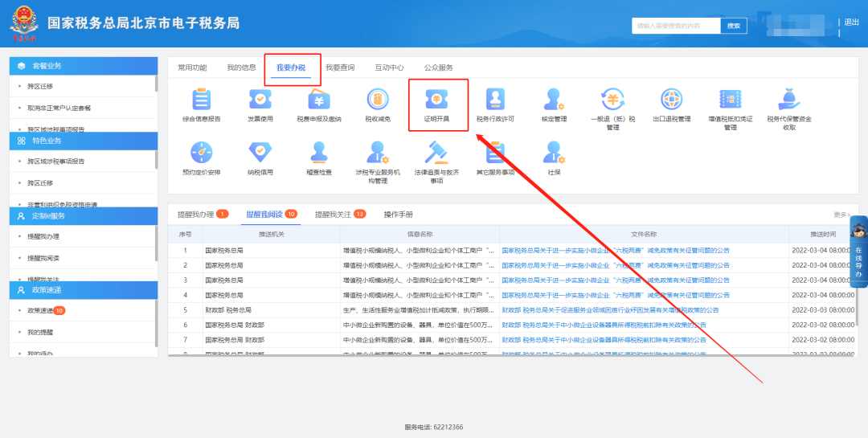868x438 pixels.
Task: Open the 核定管理 icon
Action: point(554,99)
